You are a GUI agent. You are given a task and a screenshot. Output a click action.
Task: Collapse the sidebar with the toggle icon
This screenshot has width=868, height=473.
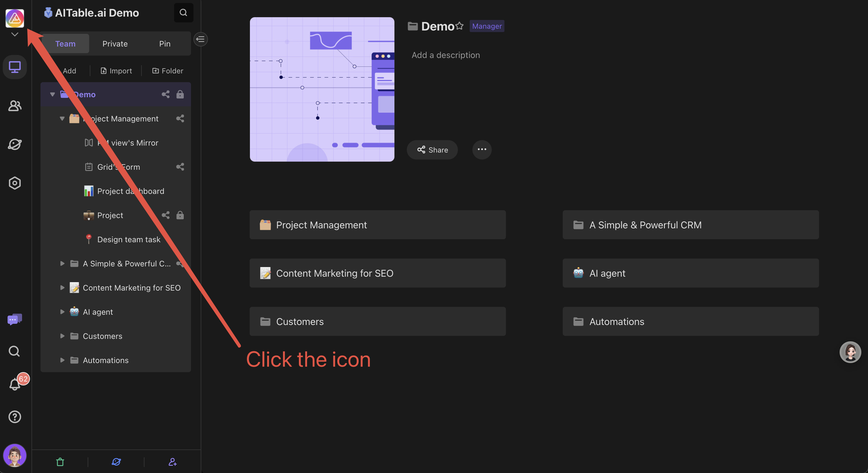click(200, 39)
